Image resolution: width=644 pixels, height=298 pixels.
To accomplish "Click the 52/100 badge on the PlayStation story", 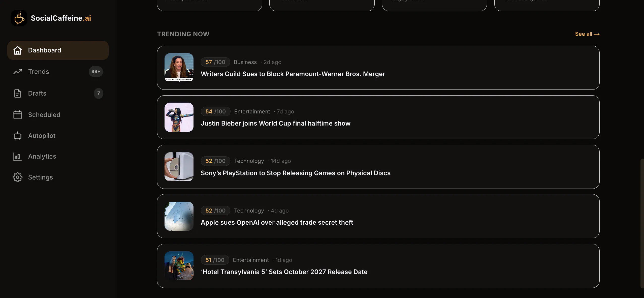I will pyautogui.click(x=215, y=161).
